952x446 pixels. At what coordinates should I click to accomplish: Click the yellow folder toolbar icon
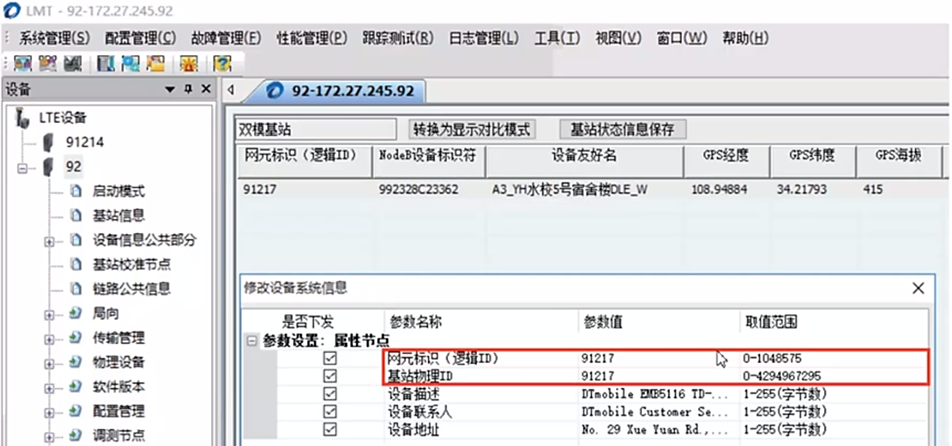pyautogui.click(x=157, y=63)
